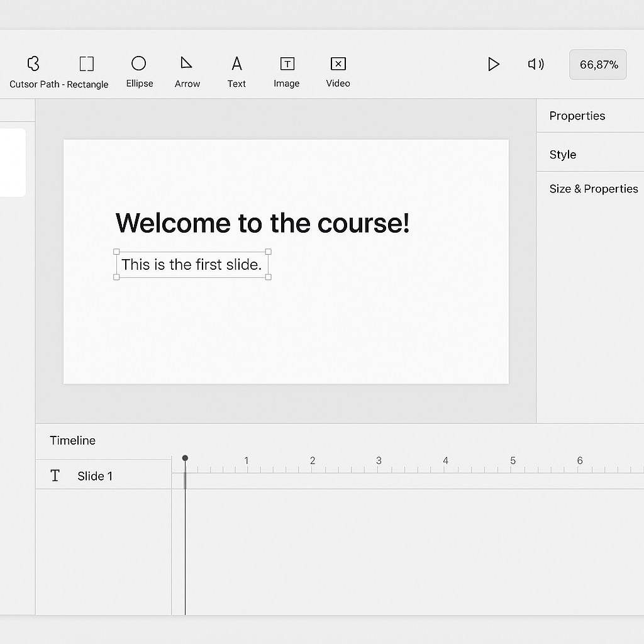Open the Properties panel tab
The height and width of the screenshot is (644, 644).
[577, 116]
